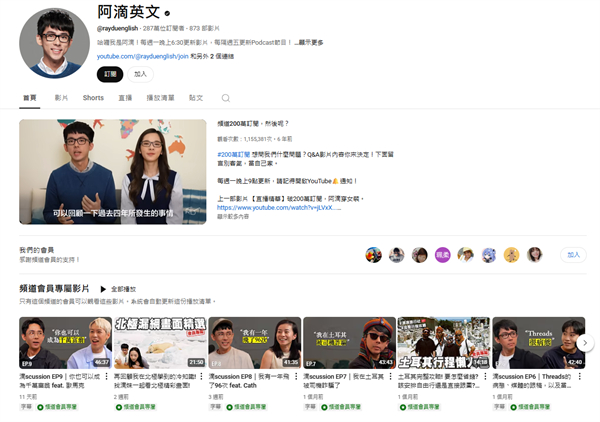Click the 和另外 2 個連結 more links text
Screen dimensions: 600x422
coord(212,56)
